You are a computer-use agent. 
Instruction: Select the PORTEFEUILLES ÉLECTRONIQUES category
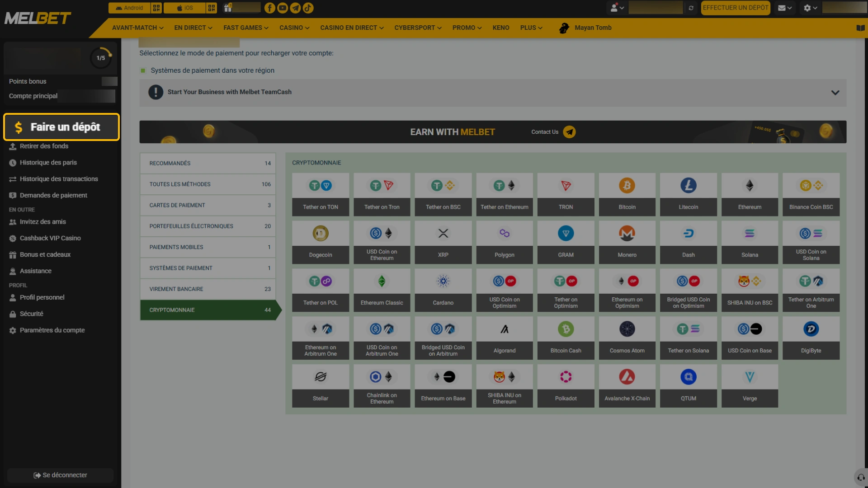[208, 226]
